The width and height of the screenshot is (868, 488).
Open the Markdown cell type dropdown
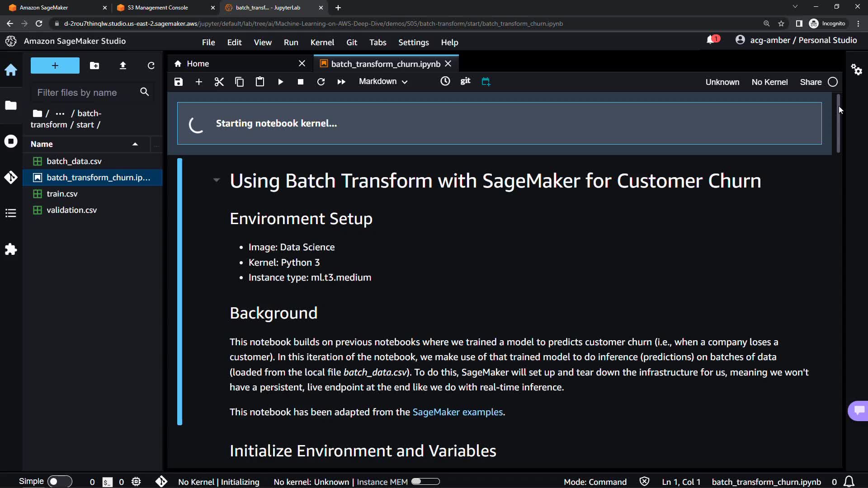coord(383,81)
